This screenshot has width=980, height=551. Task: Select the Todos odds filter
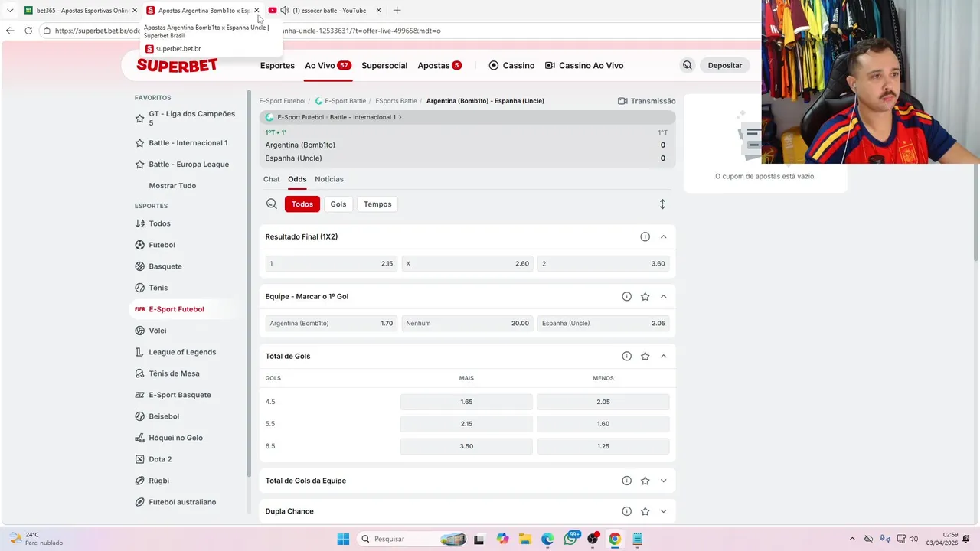302,204
